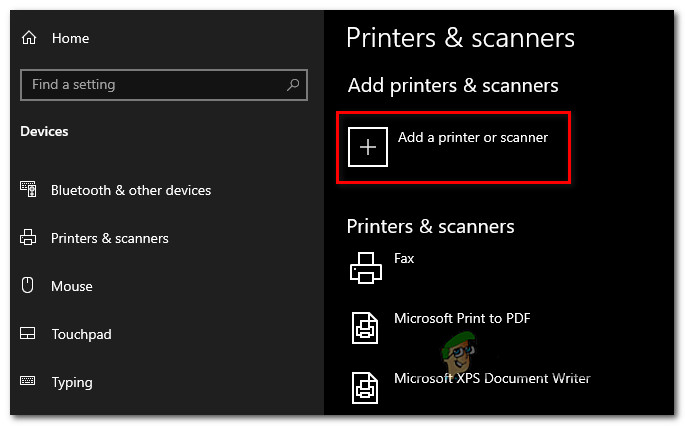Open the Mouse settings page
This screenshot has height=426, width=685.
tap(72, 286)
